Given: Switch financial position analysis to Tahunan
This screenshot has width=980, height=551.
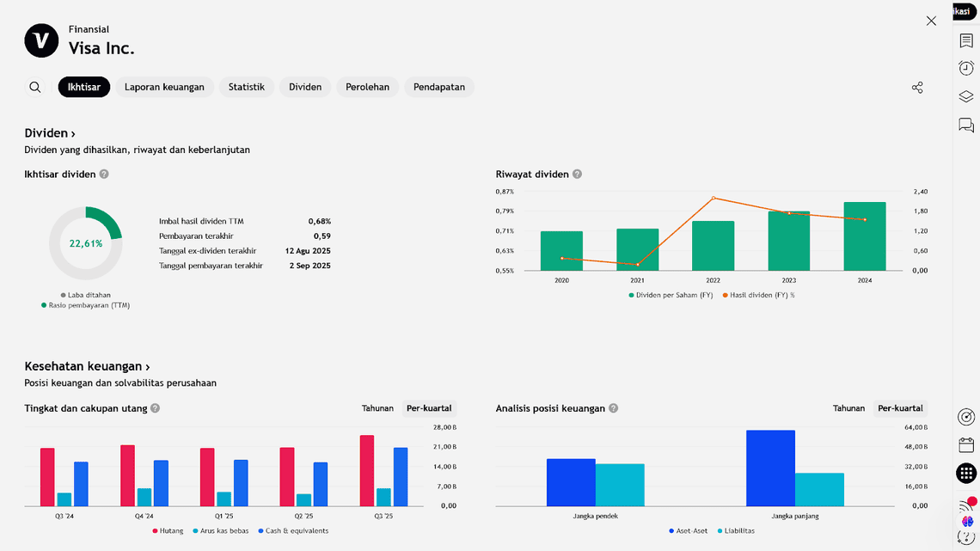Looking at the screenshot, I should point(848,408).
